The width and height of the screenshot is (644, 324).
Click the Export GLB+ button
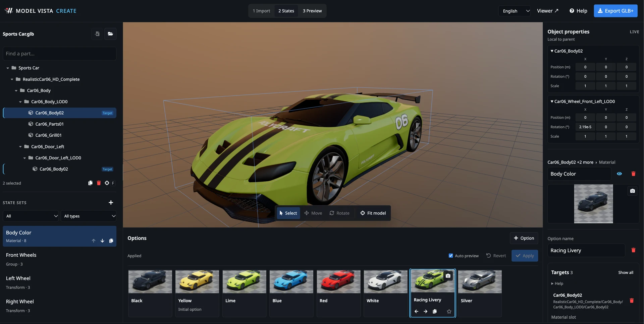click(x=615, y=11)
